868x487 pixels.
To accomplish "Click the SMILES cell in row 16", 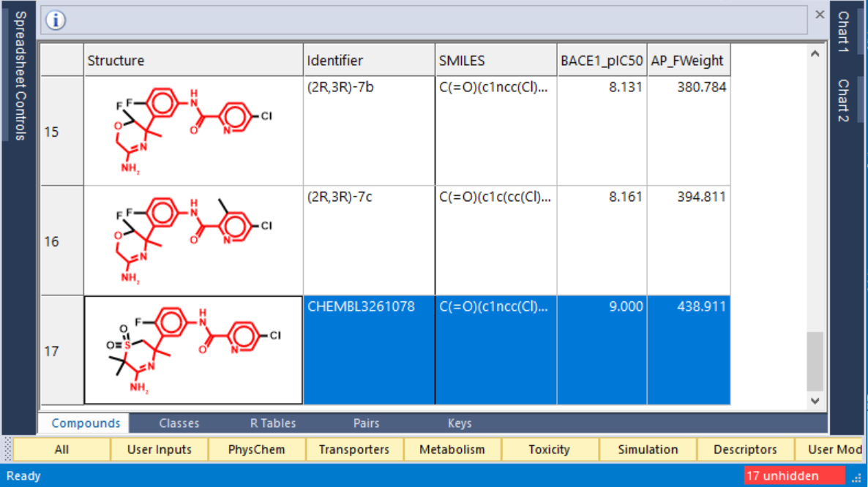I will click(x=496, y=241).
